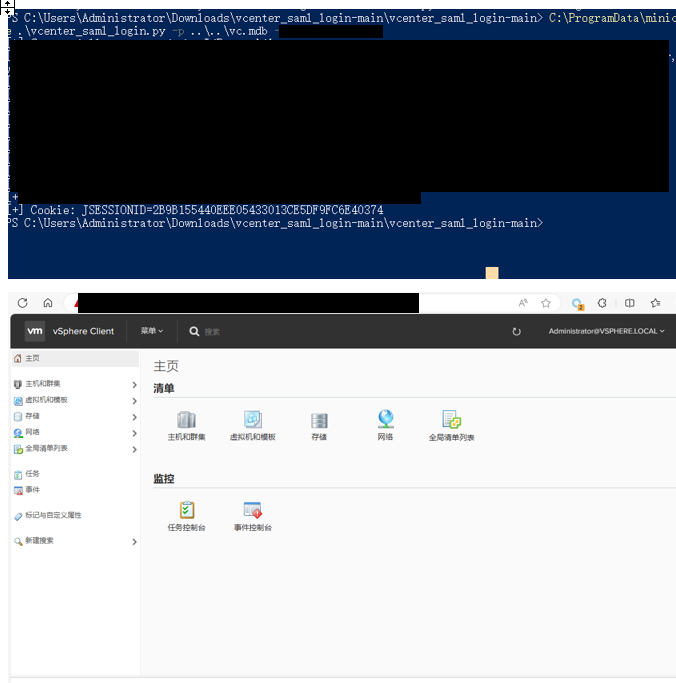Click the browser favorites star icon

pyautogui.click(x=546, y=303)
